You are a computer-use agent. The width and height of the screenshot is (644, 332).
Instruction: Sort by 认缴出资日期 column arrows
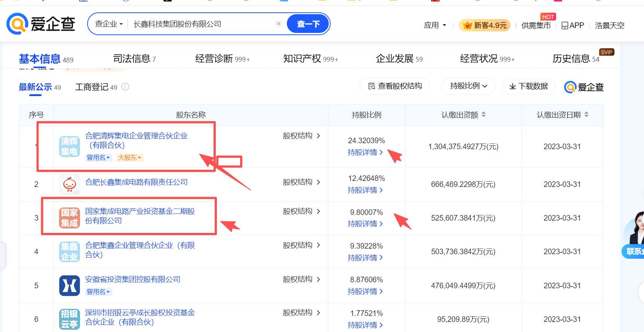[586, 114]
